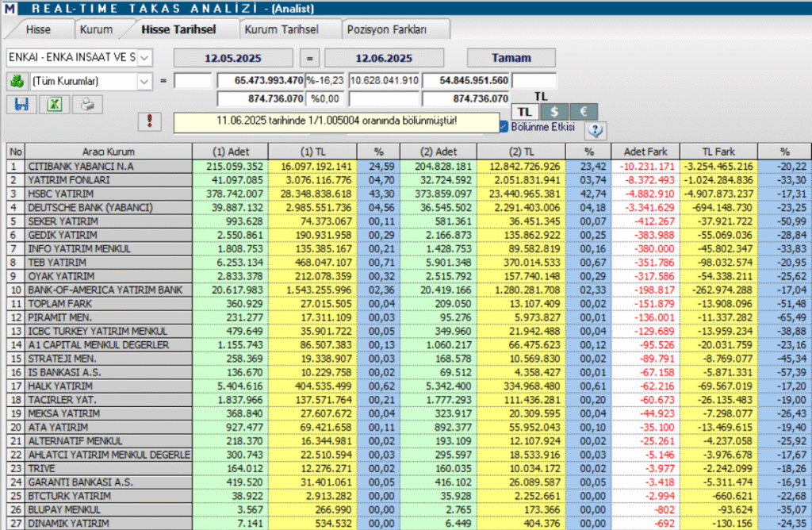Sort by TL Fark column header
The height and width of the screenshot is (530, 812).
[x=718, y=152]
